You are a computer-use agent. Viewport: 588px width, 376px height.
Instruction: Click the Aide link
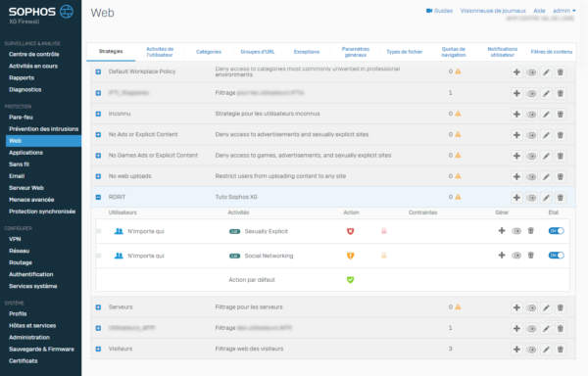(539, 11)
